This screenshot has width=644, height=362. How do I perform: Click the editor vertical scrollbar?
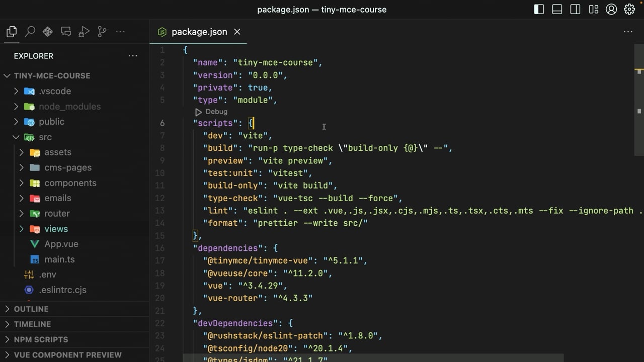pyautogui.click(x=639, y=101)
